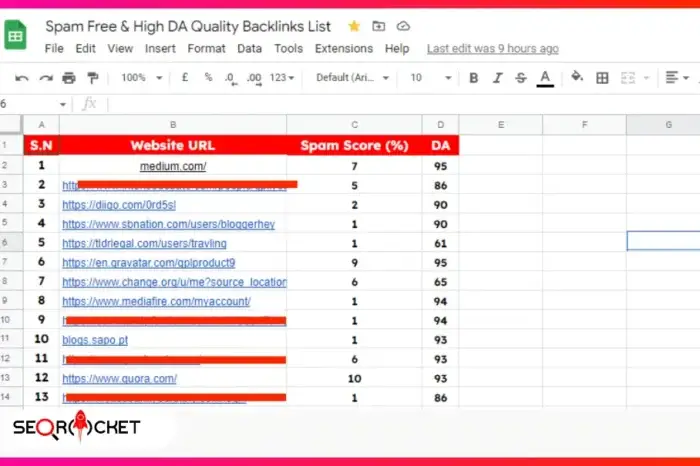Undo the last action
This screenshot has width=700, height=466.
tap(21, 79)
